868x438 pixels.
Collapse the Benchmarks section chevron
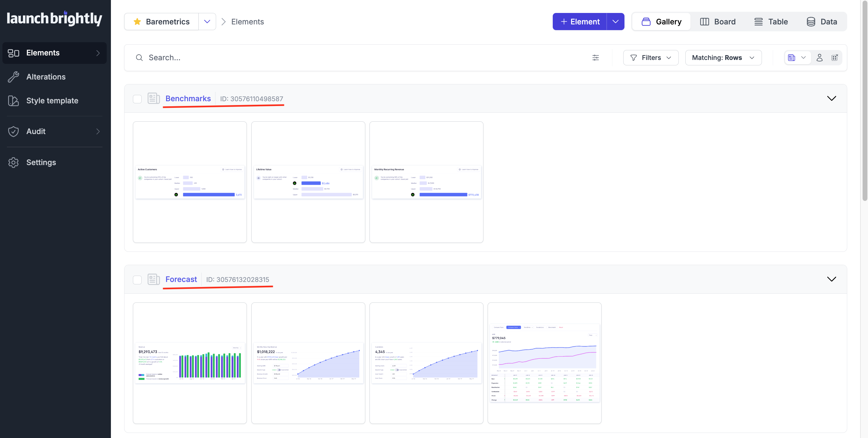point(831,98)
